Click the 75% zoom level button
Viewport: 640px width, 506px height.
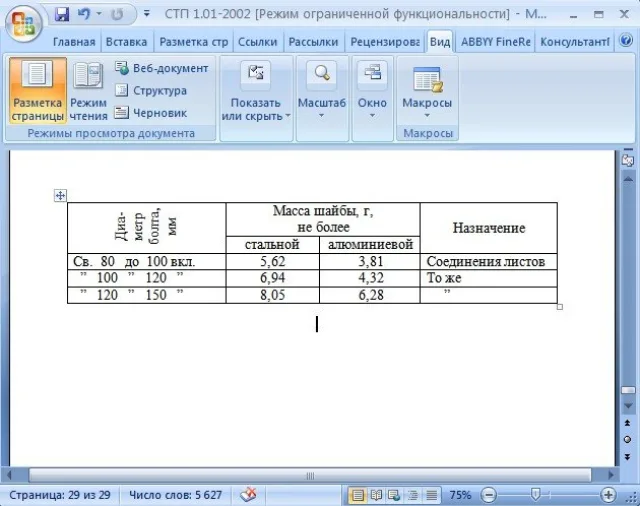point(460,495)
